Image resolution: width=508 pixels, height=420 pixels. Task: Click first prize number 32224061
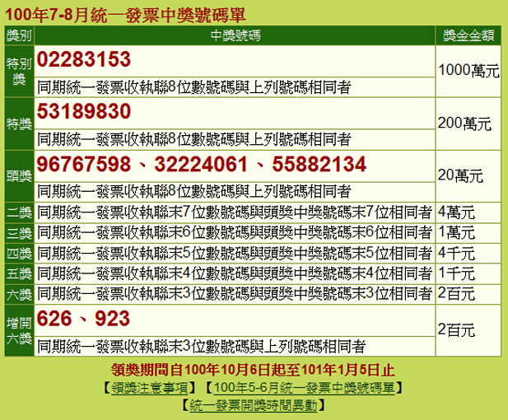(x=201, y=164)
